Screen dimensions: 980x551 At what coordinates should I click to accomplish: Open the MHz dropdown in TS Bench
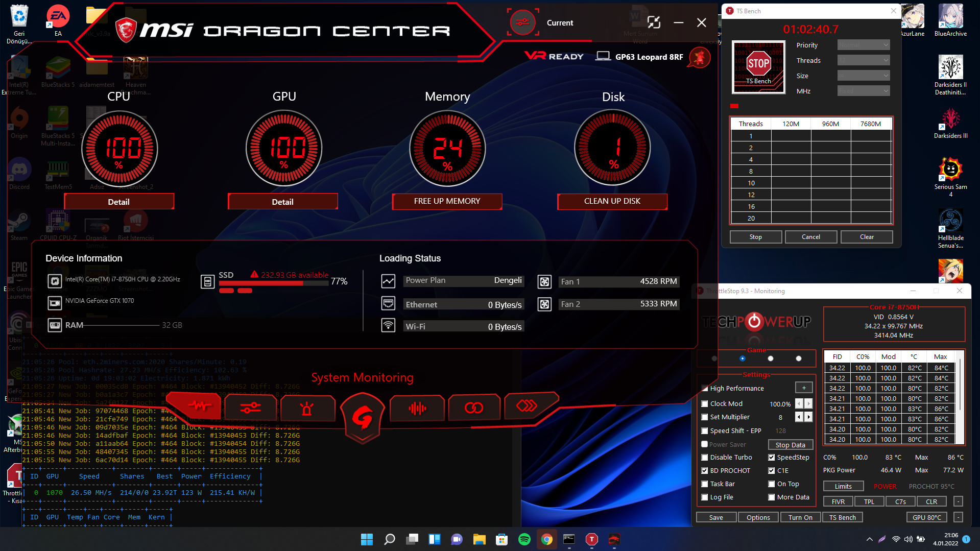point(864,91)
